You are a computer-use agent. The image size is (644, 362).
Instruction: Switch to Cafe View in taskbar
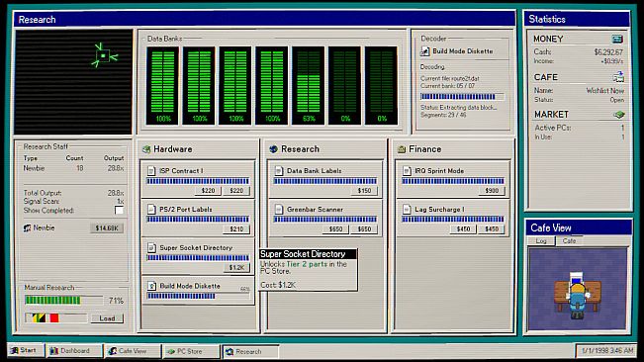click(x=133, y=351)
